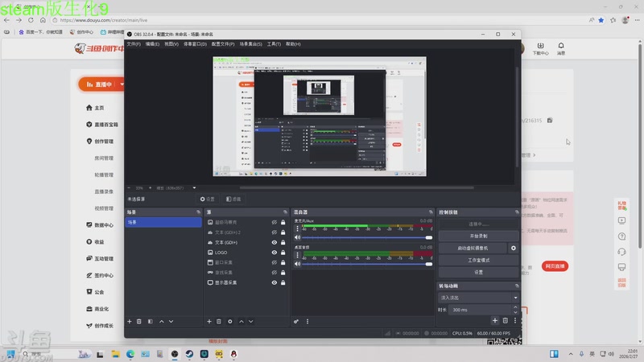Viewport: 644px width, 362px height.
Task: Enable 工作室模式 button
Action: tap(478, 260)
